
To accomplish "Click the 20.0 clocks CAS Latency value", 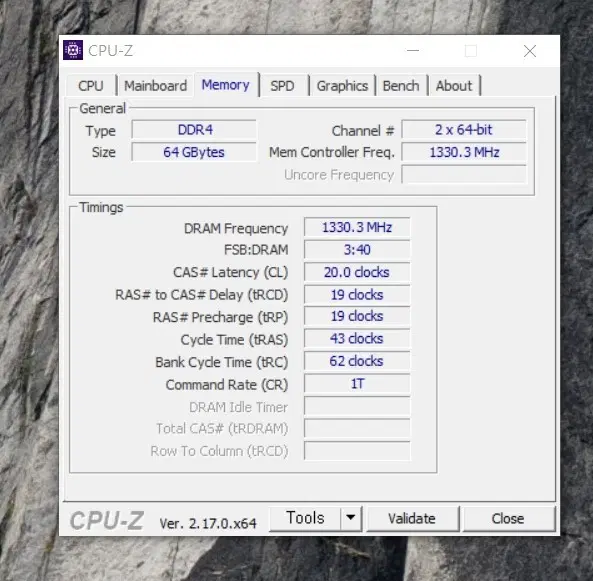I will point(357,272).
